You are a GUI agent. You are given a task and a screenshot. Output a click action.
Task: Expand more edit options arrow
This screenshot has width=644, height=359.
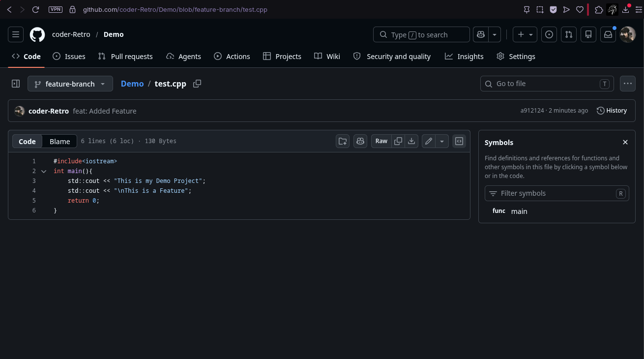(x=442, y=141)
